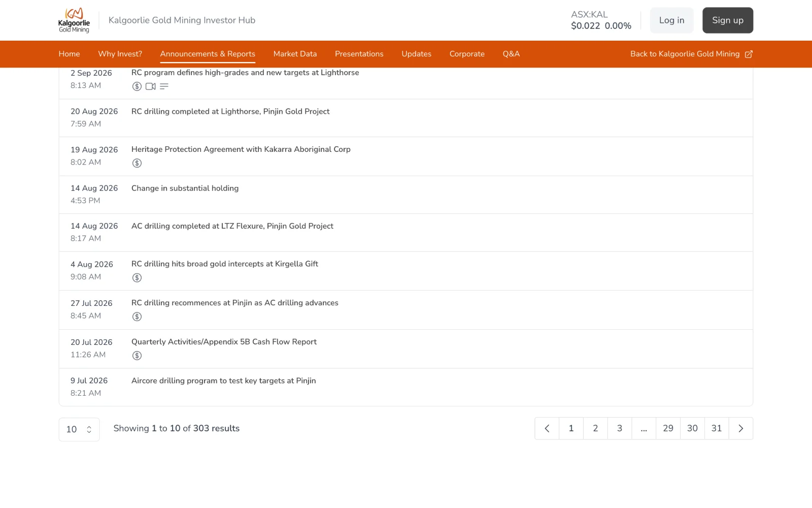Jump to last page 31

pos(717,429)
